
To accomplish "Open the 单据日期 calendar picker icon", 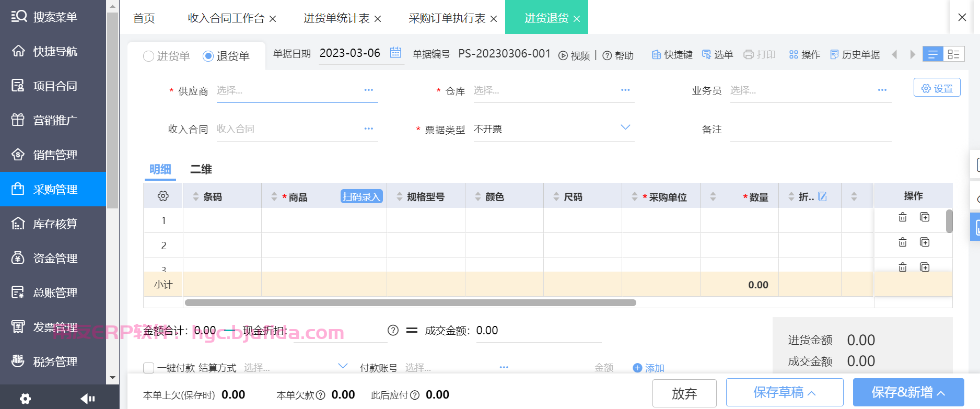I will click(396, 53).
